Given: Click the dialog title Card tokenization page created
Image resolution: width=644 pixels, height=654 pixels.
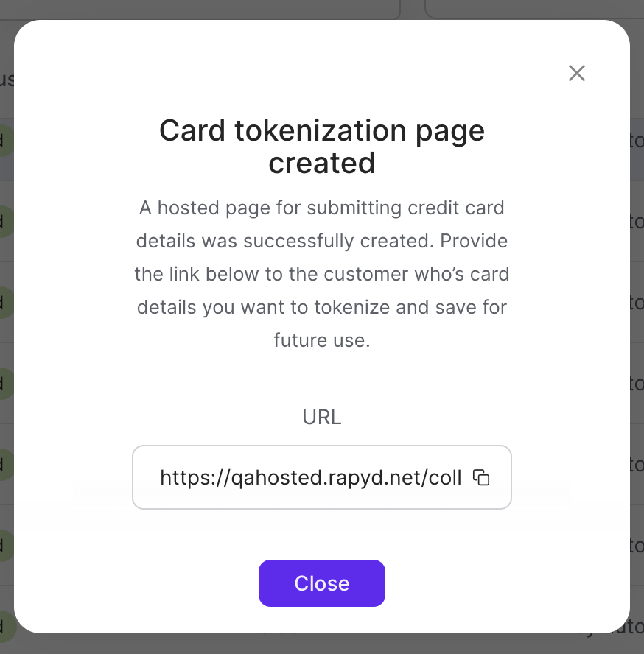Looking at the screenshot, I should [322, 146].
